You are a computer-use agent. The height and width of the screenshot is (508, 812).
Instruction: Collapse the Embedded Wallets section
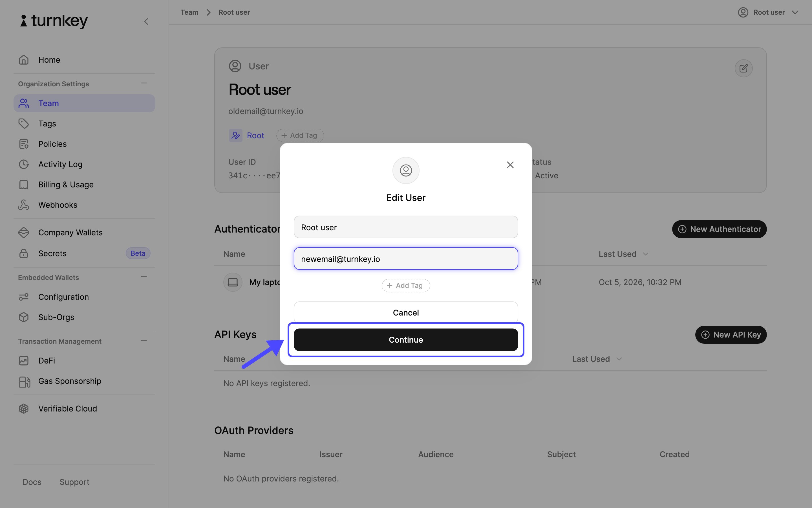144,277
